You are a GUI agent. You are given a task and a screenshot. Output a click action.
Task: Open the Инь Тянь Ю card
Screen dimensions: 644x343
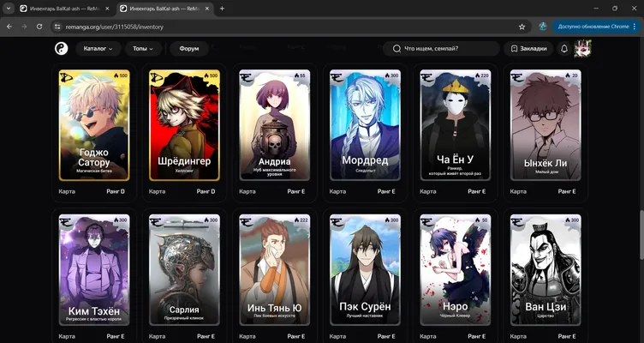click(275, 270)
